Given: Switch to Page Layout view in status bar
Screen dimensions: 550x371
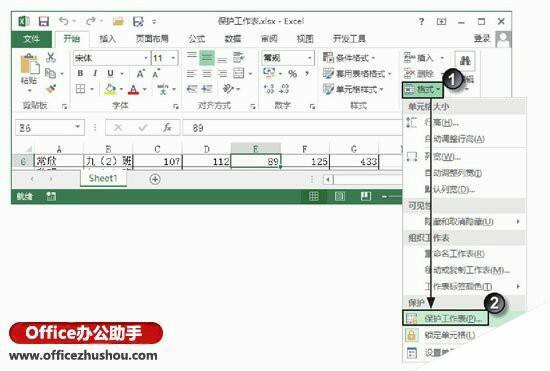Looking at the screenshot, I should [340, 196].
